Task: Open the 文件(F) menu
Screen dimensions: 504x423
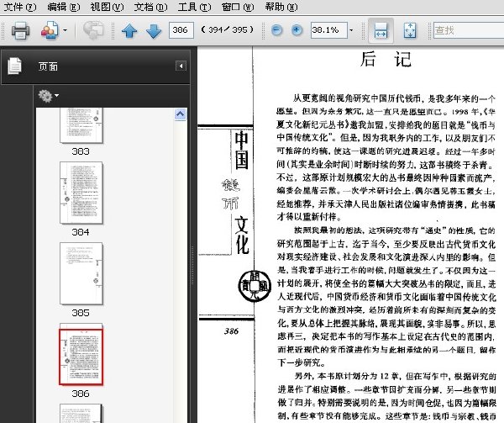Action: click(x=20, y=7)
